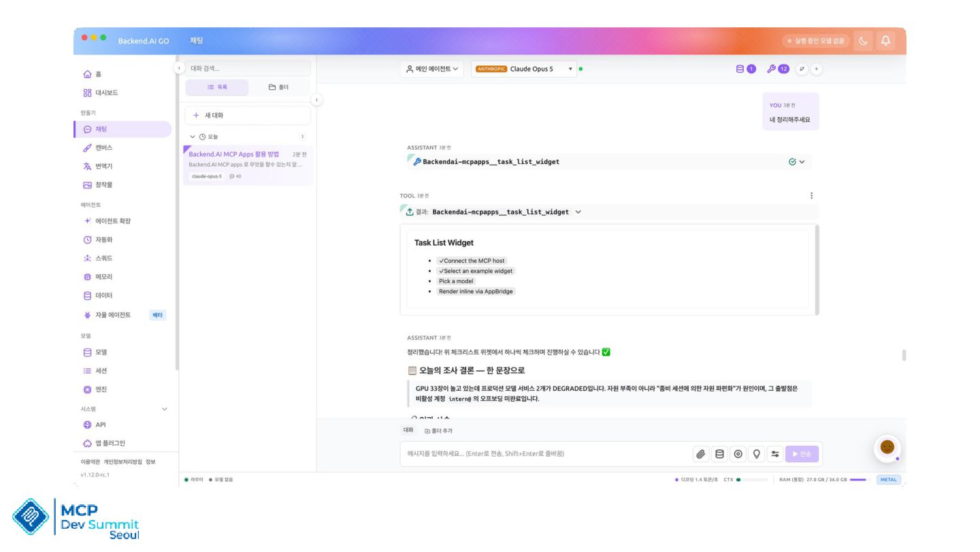Click the plus button in chat header
Image resolution: width=980 pixels, height=552 pixels.
point(817,69)
